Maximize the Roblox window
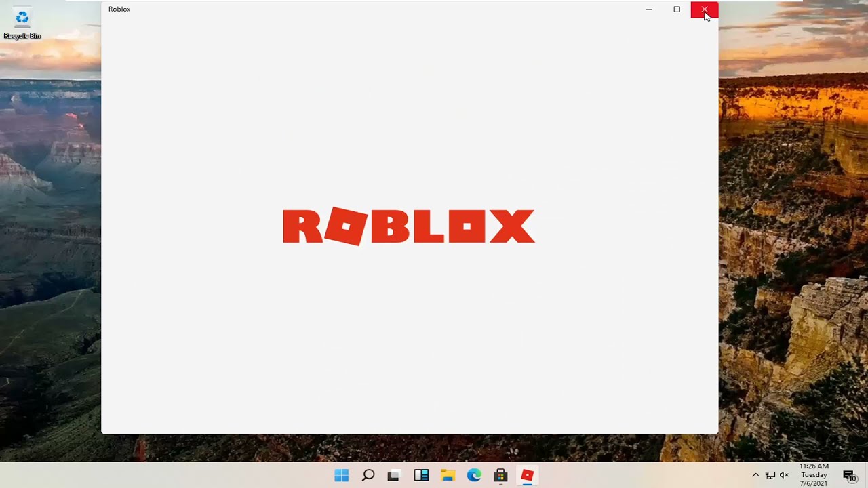This screenshot has height=488, width=868. tap(677, 9)
